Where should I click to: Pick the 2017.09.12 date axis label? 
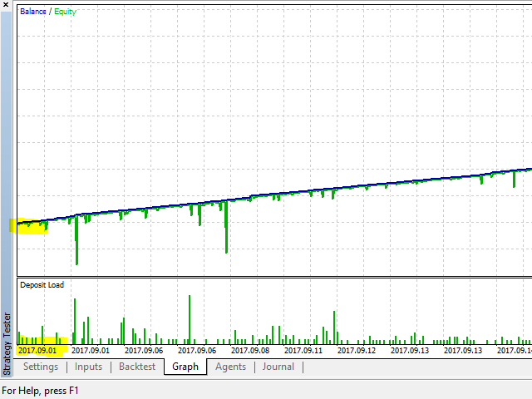pyautogui.click(x=357, y=351)
